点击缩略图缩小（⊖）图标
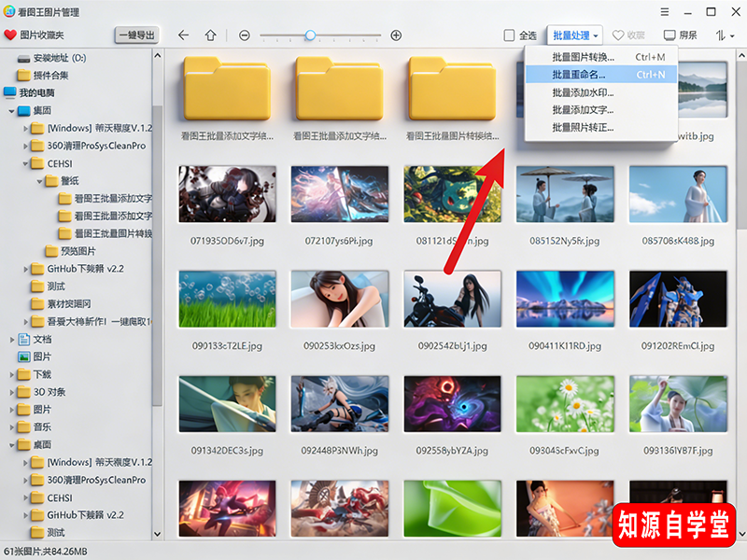The height and width of the screenshot is (560, 747). [x=244, y=35]
